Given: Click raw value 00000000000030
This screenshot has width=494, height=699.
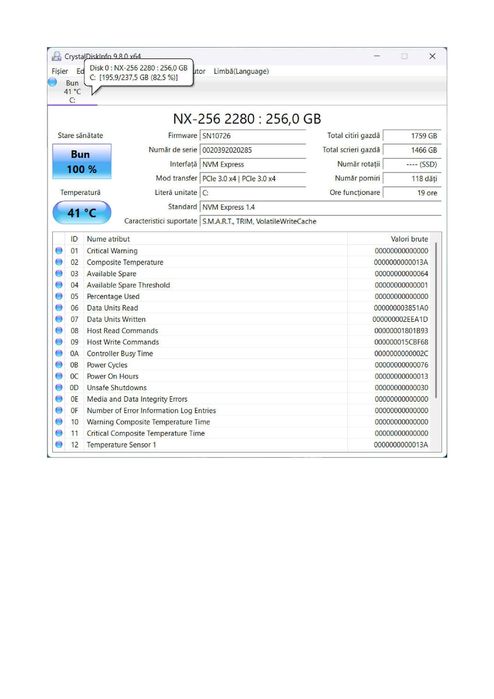Looking at the screenshot, I should point(401,387).
